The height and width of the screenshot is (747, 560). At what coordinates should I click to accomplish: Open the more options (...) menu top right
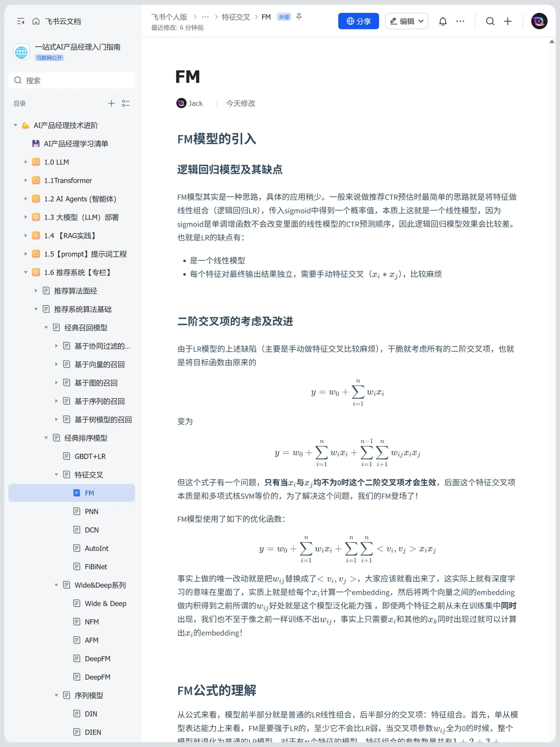pos(460,21)
